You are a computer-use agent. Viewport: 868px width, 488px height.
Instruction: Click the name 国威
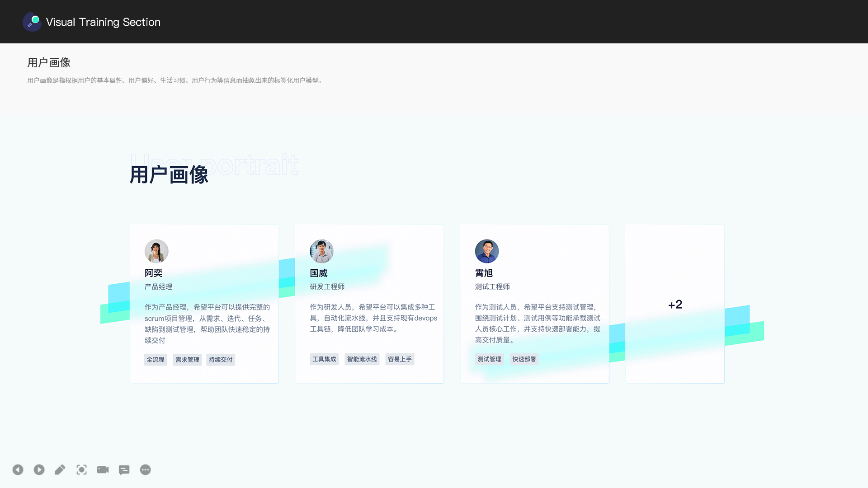pyautogui.click(x=319, y=273)
